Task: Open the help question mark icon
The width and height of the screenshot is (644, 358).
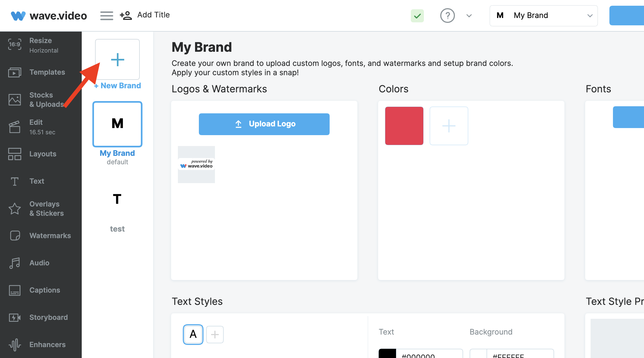Action: click(x=448, y=16)
